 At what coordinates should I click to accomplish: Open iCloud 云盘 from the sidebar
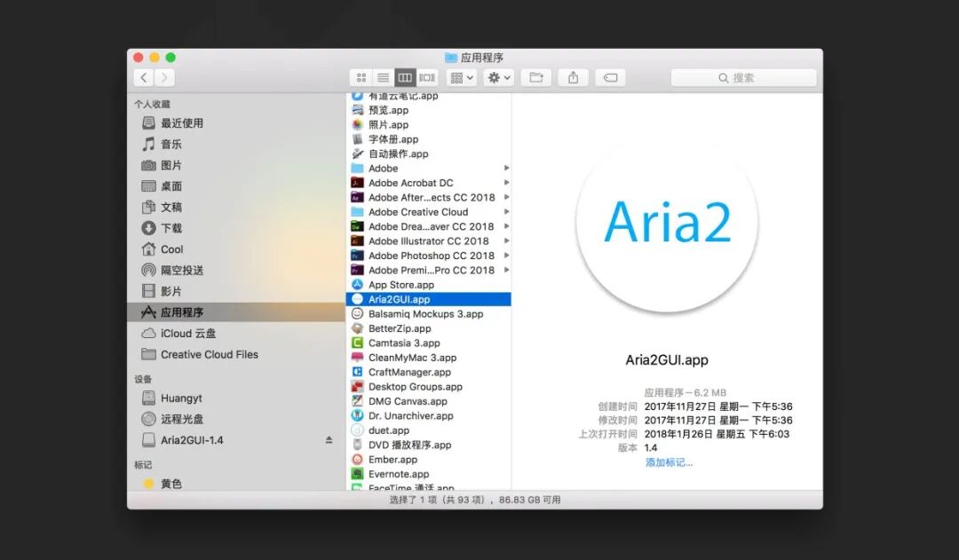[174, 333]
